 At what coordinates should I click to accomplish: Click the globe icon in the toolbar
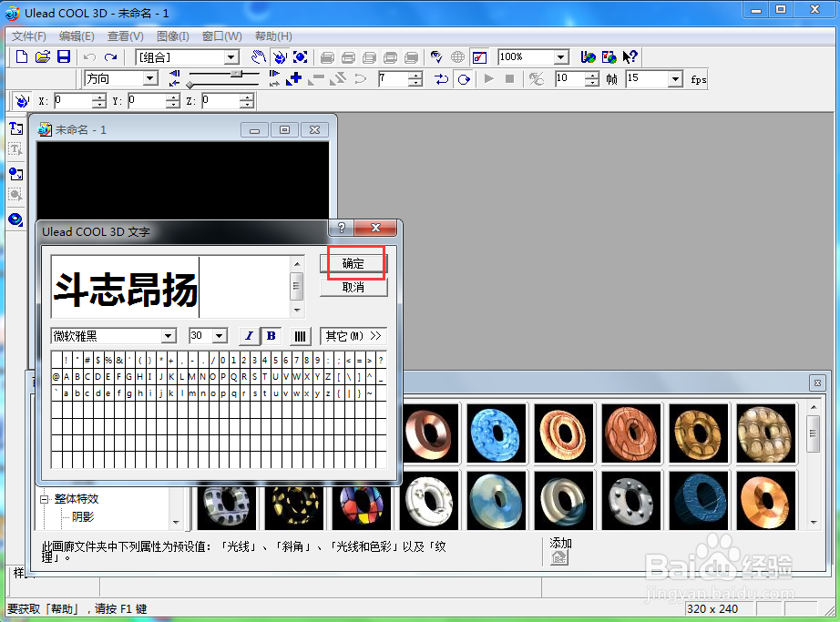(x=457, y=56)
